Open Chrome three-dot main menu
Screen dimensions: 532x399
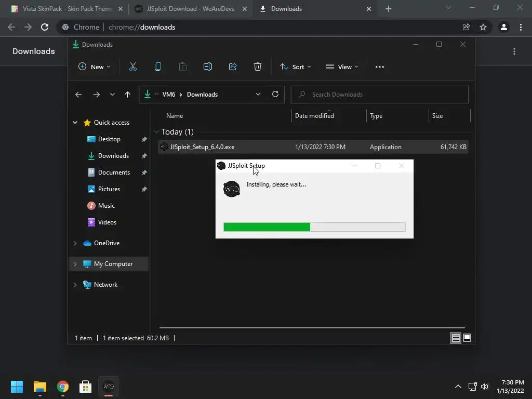pyautogui.click(x=521, y=27)
